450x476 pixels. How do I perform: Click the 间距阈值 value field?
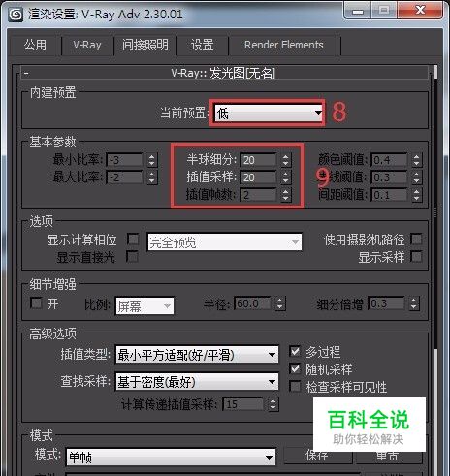[389, 195]
